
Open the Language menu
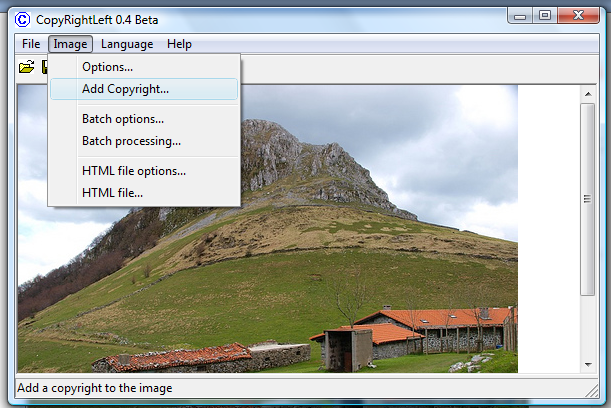pos(127,44)
